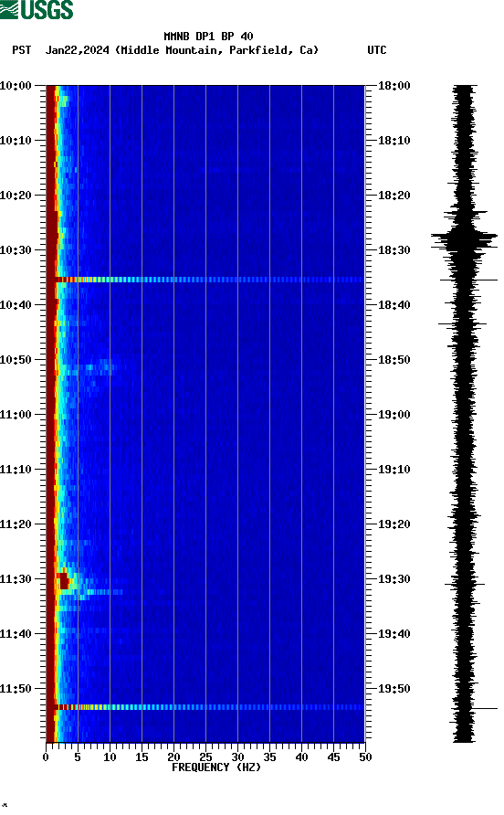This screenshot has height=815, width=504.
Task: Click the "19:40" UTC time label
Action: (394, 634)
